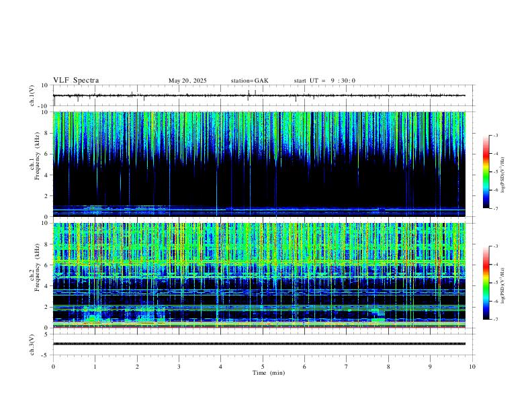The width and height of the screenshot is (532, 411).
Task: Click the ch.2 spectrogram panel
Action: [x=259, y=275]
